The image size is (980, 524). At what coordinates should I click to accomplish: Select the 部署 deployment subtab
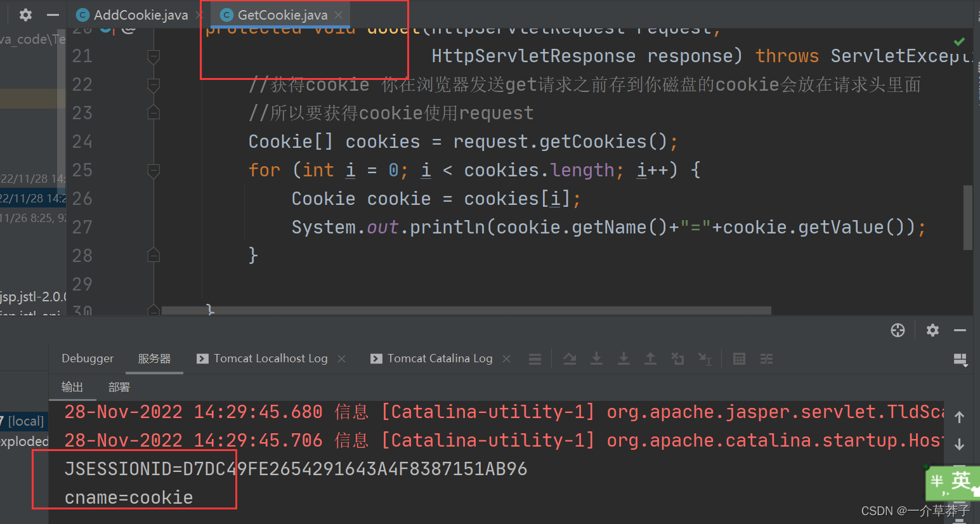point(119,387)
